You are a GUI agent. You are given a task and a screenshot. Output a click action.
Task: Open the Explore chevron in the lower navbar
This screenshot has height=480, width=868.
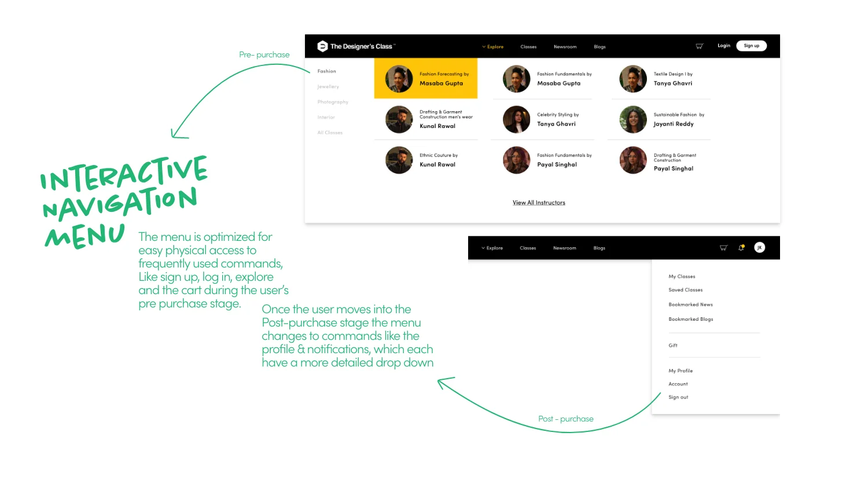(x=492, y=248)
